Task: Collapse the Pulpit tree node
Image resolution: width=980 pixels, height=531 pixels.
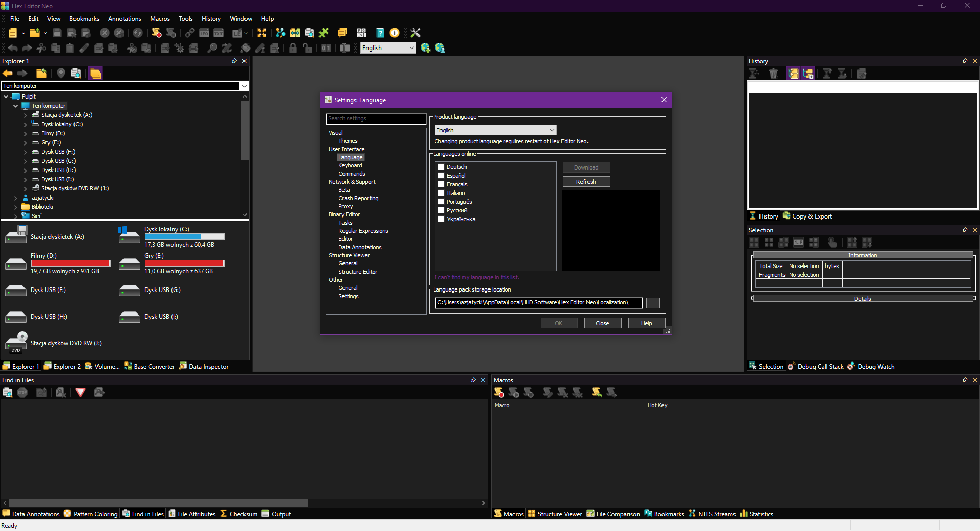Action: [6, 96]
